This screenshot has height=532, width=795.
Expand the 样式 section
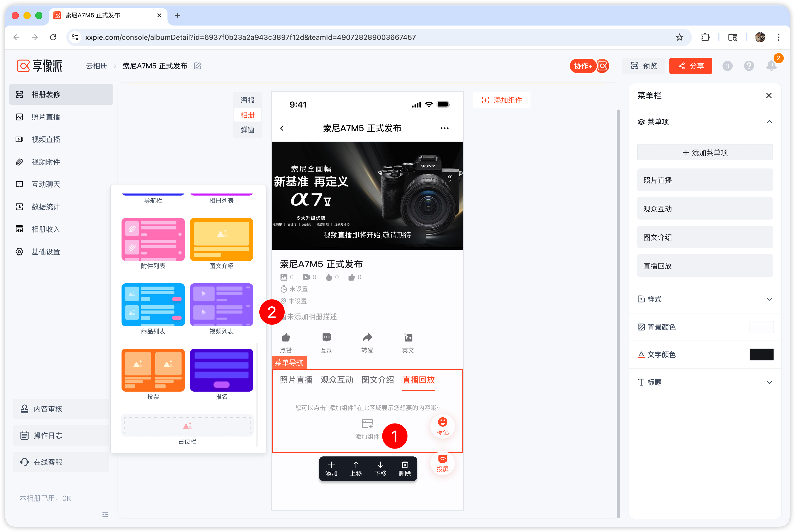[769, 299]
